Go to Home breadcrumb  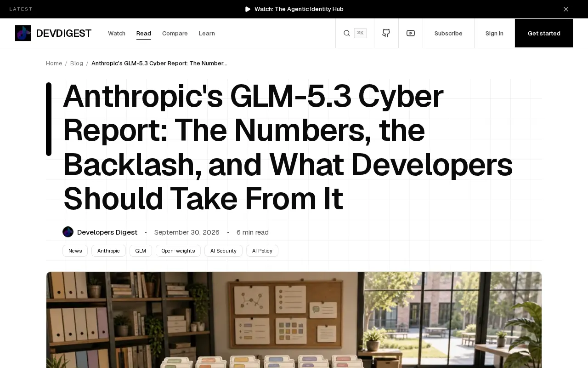[x=54, y=63]
